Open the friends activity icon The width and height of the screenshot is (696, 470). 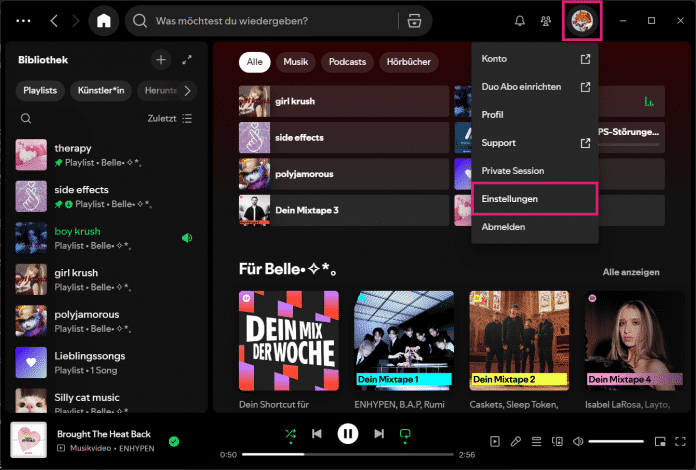click(545, 20)
